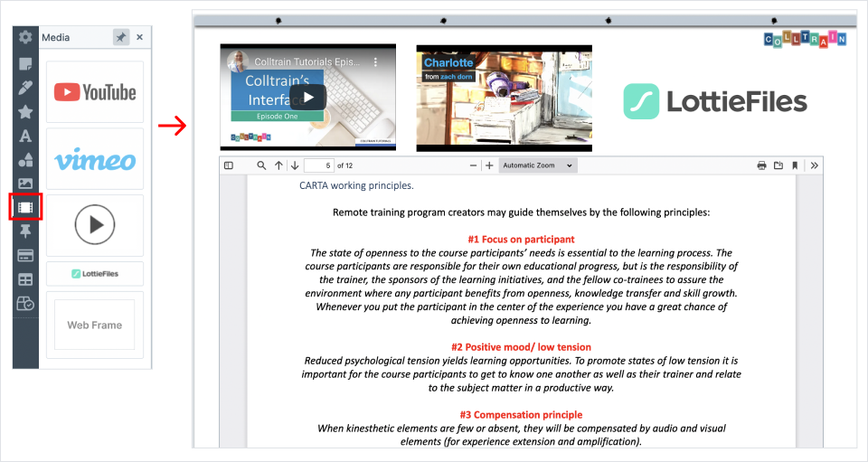The height and width of the screenshot is (462, 868).
Task: Go to previous PDF page
Action: tap(278, 165)
